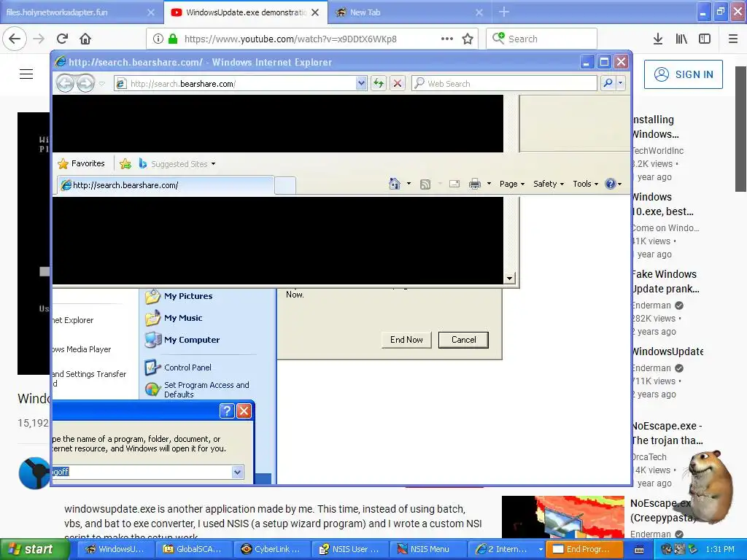Open Firefox page actions three-dot menu
The image size is (747, 560).
pos(447,39)
